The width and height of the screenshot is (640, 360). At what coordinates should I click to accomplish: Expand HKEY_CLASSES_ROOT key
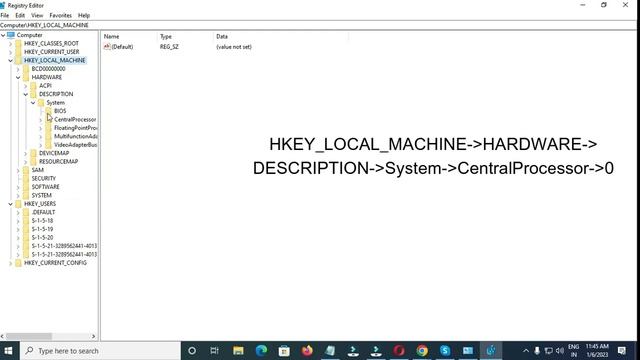11,43
